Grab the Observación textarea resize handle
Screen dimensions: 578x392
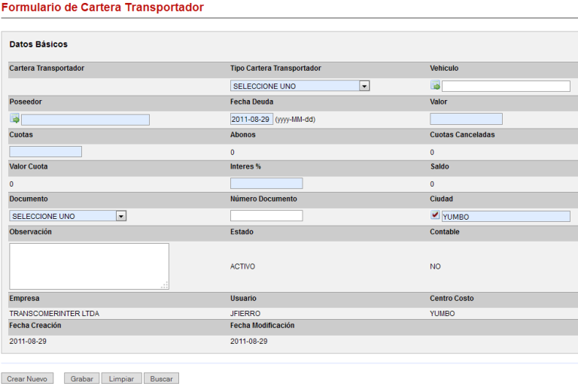coord(165,285)
